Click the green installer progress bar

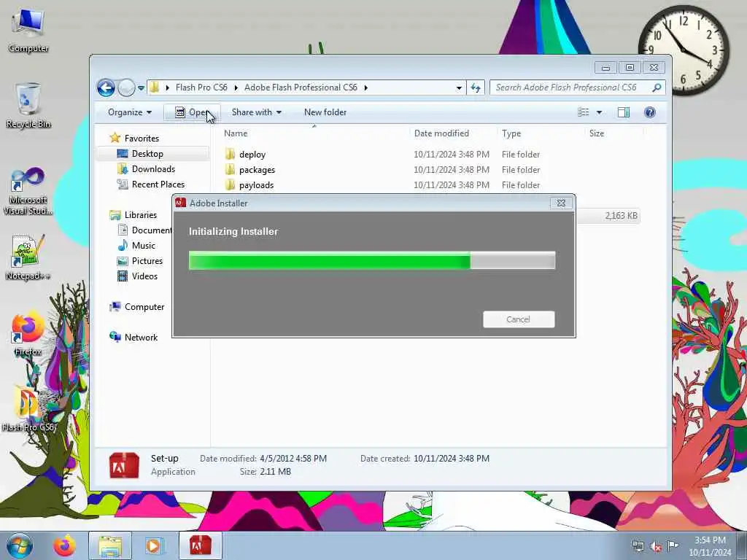tap(371, 260)
